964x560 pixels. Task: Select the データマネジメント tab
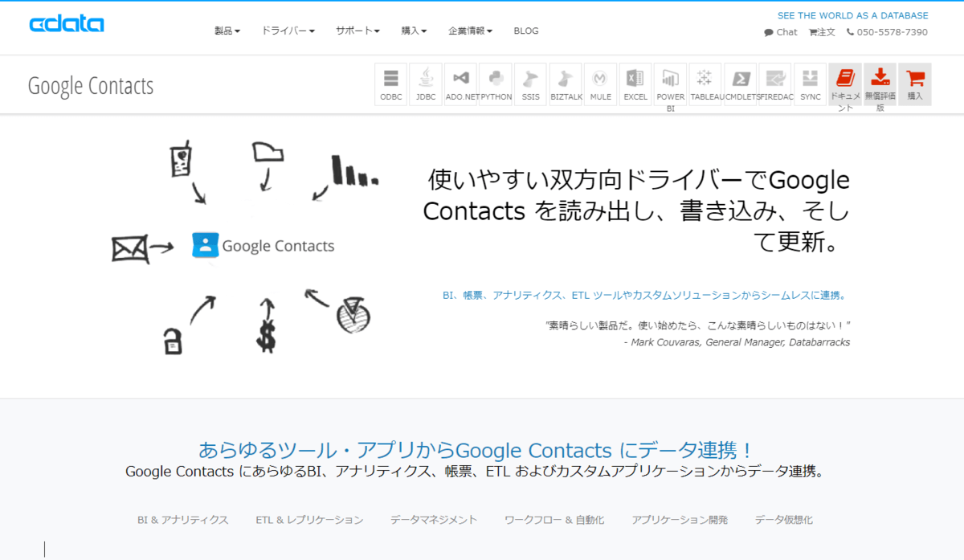click(434, 520)
